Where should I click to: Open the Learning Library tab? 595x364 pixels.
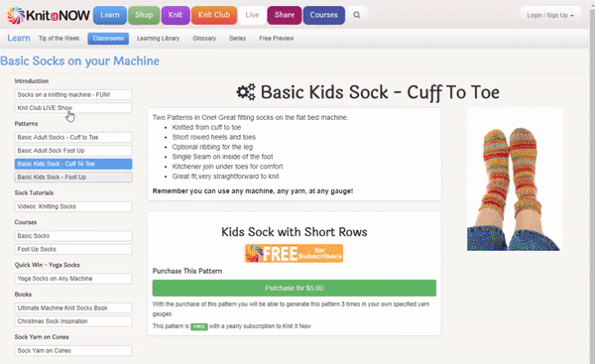click(159, 39)
